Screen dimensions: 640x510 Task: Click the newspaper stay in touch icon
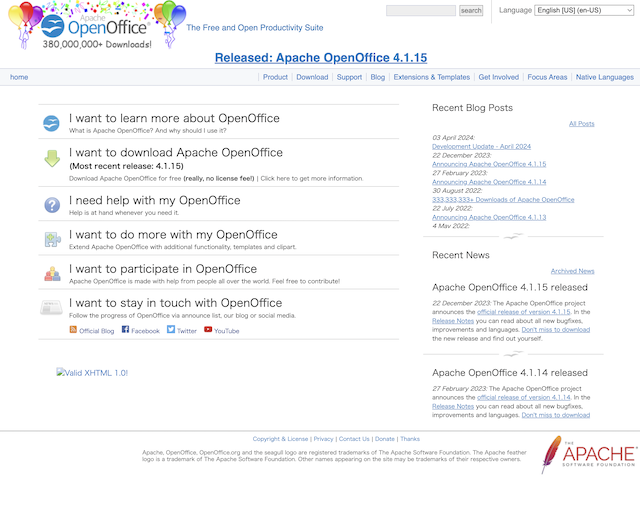click(51, 307)
